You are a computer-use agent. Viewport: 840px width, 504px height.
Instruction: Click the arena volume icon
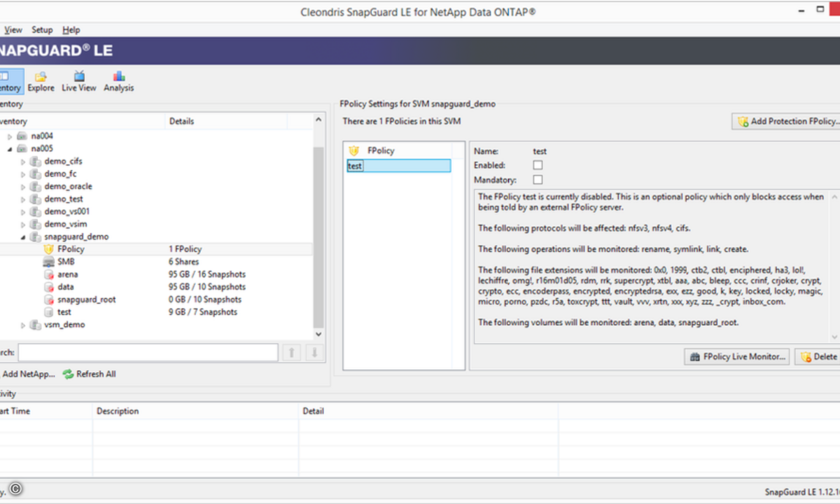coord(48,274)
